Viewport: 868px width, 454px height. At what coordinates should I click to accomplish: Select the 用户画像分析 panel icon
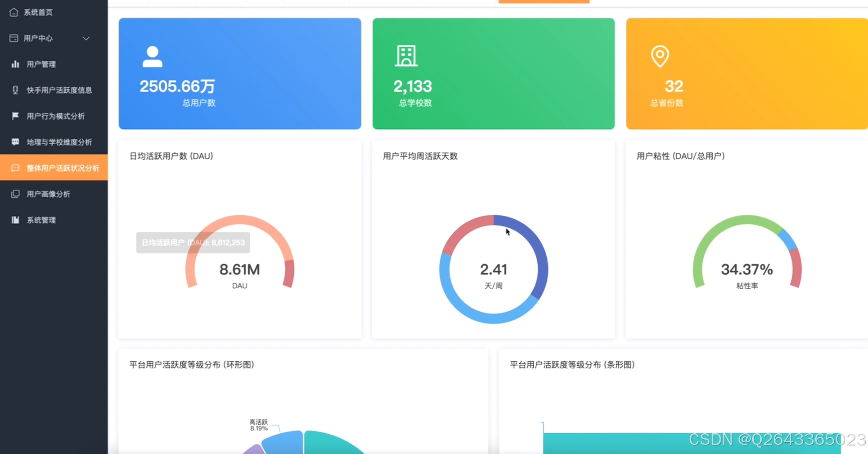(x=15, y=194)
